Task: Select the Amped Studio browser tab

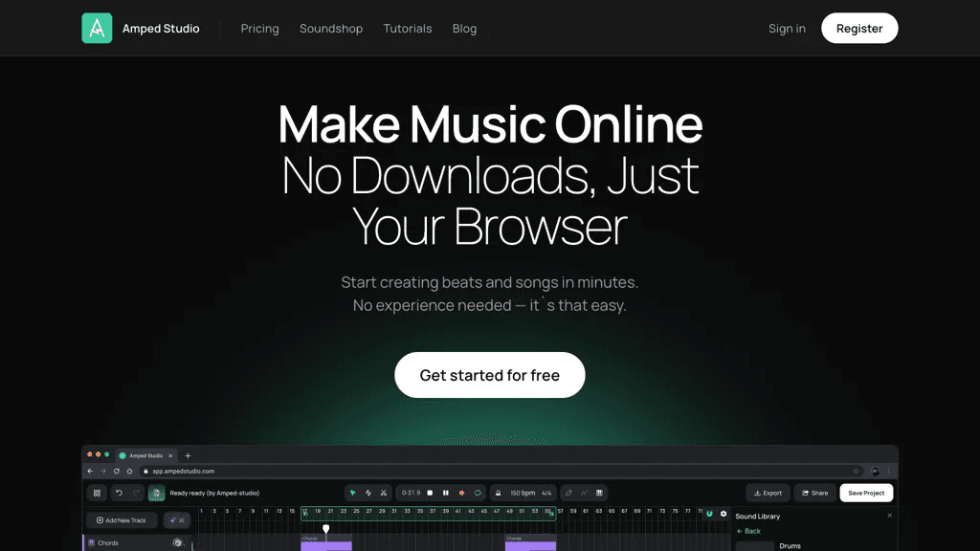Action: (146, 456)
